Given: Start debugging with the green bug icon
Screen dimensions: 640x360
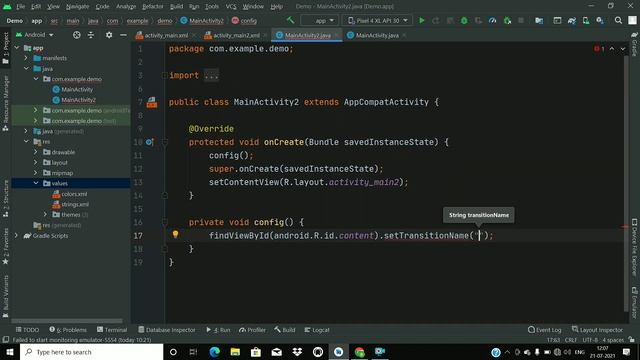Looking at the screenshot, I should [464, 20].
